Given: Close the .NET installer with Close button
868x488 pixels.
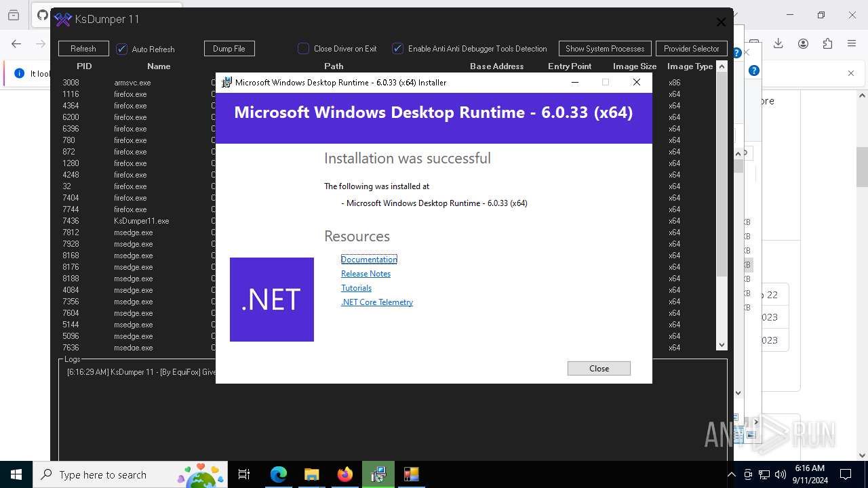Looking at the screenshot, I should click(x=599, y=368).
